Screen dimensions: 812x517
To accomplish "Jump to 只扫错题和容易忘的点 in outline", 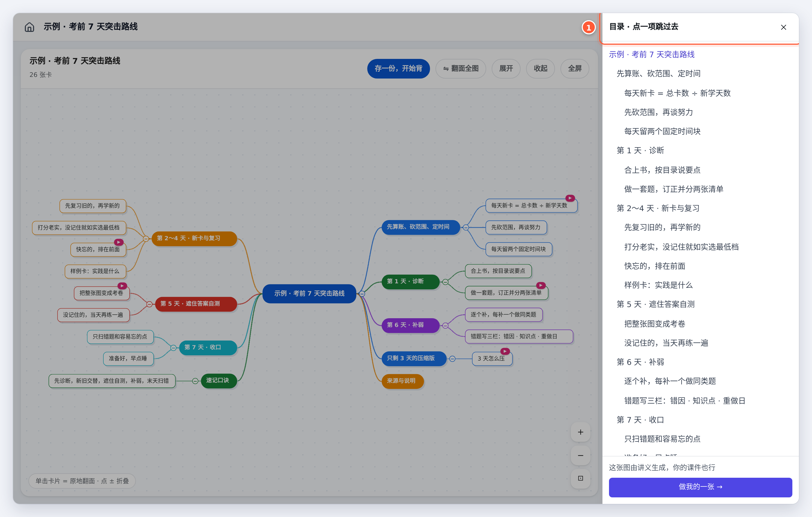I will click(x=662, y=439).
